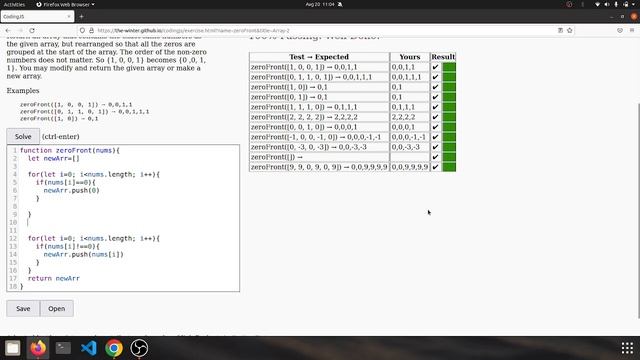Click the address bar URL field

pyautogui.click(x=327, y=31)
